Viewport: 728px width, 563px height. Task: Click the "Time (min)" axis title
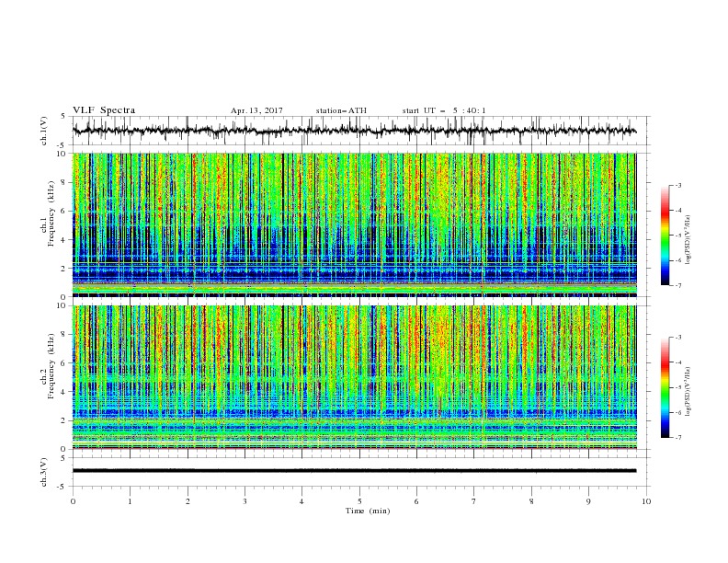(x=368, y=511)
